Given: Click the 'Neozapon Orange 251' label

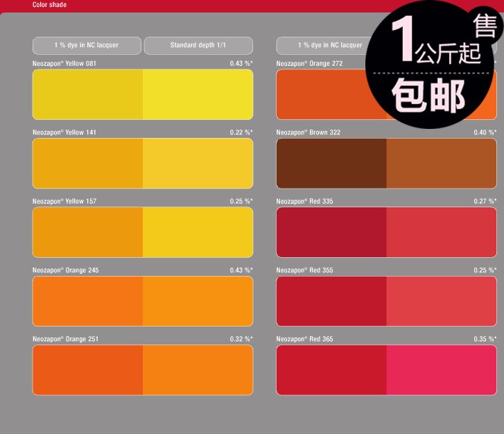Looking at the screenshot, I should 66,339.
